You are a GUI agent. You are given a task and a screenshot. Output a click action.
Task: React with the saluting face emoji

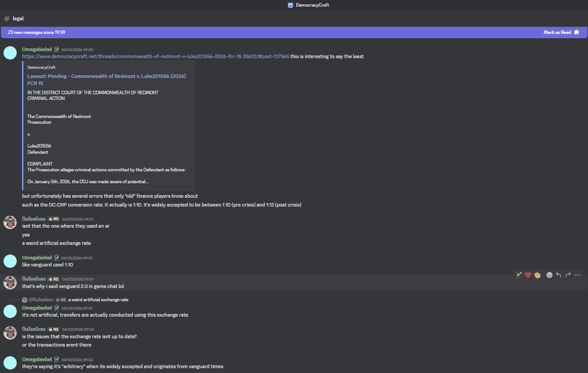click(x=537, y=275)
